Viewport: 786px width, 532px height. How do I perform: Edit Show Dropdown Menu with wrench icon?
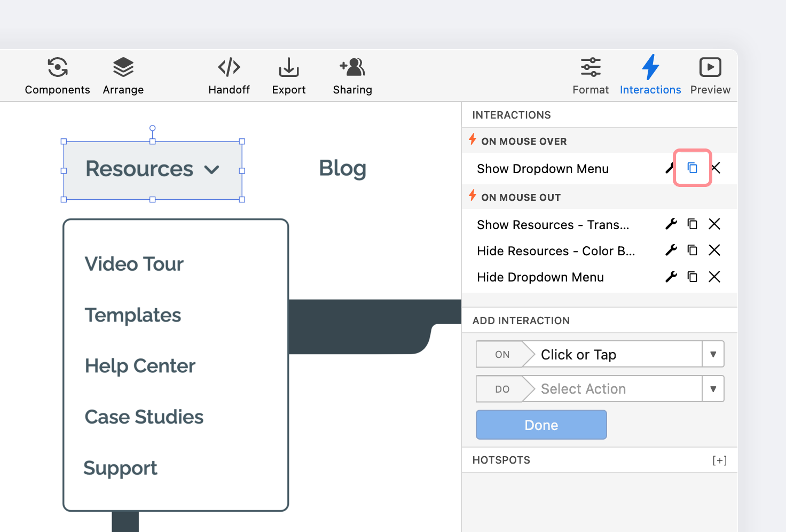click(670, 168)
